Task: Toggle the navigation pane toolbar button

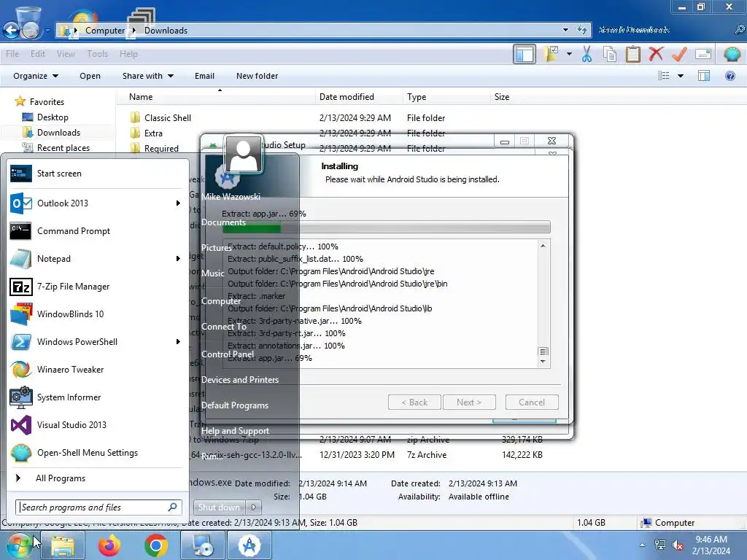Action: [524, 54]
